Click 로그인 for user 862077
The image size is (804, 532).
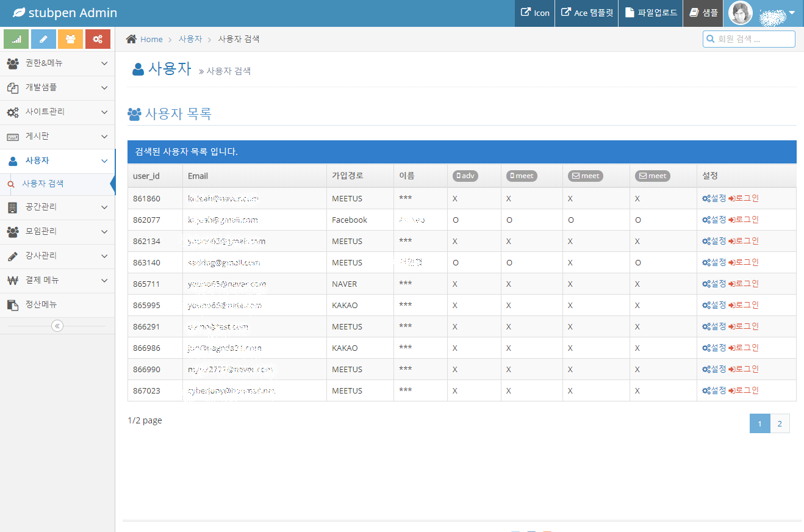tap(744, 220)
